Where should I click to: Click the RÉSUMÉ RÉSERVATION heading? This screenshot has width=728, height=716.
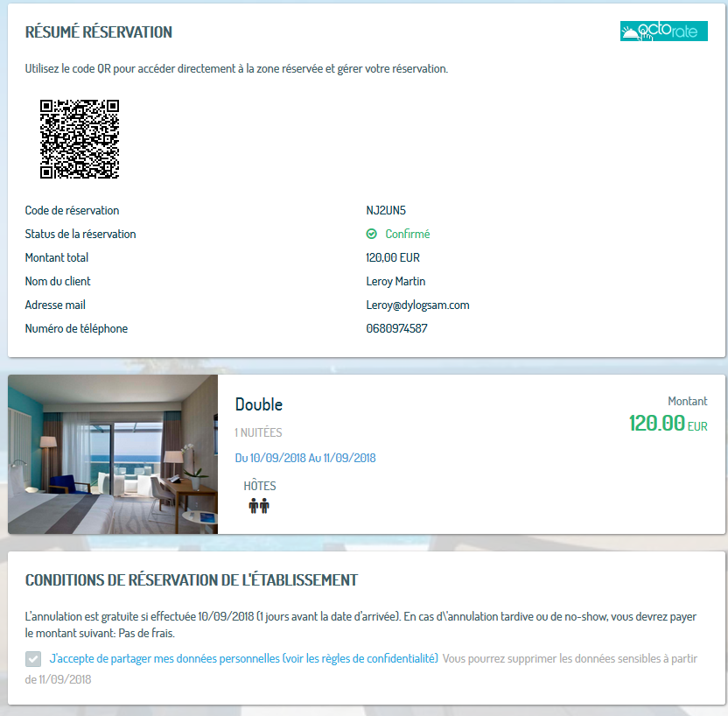(x=98, y=32)
